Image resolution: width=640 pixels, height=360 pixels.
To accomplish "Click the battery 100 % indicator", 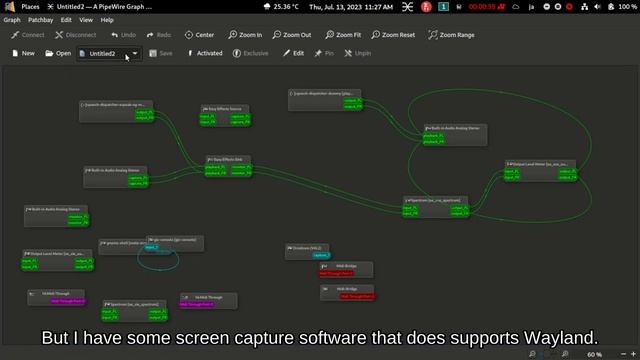I will (x=623, y=7).
